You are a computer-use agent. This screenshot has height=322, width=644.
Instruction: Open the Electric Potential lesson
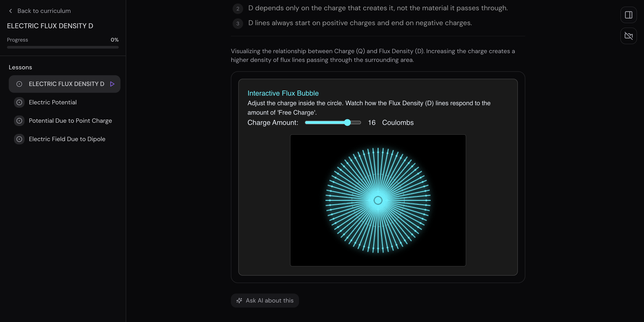coord(53,102)
